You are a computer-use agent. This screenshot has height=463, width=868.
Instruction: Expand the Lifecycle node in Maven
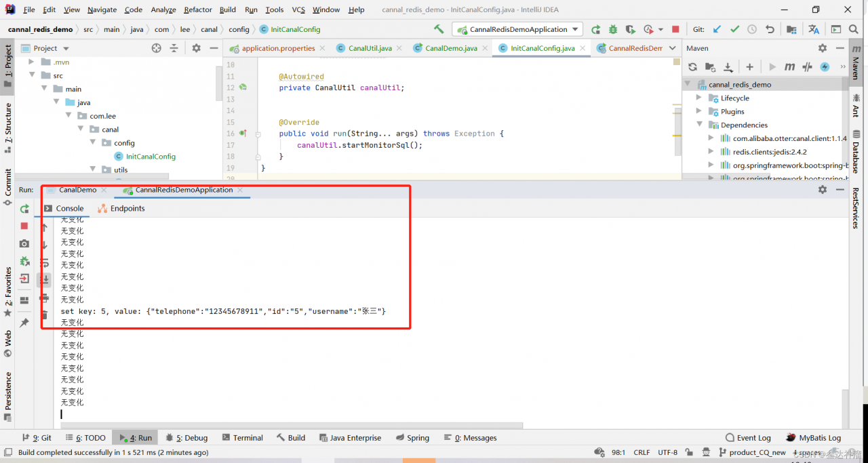(699, 98)
